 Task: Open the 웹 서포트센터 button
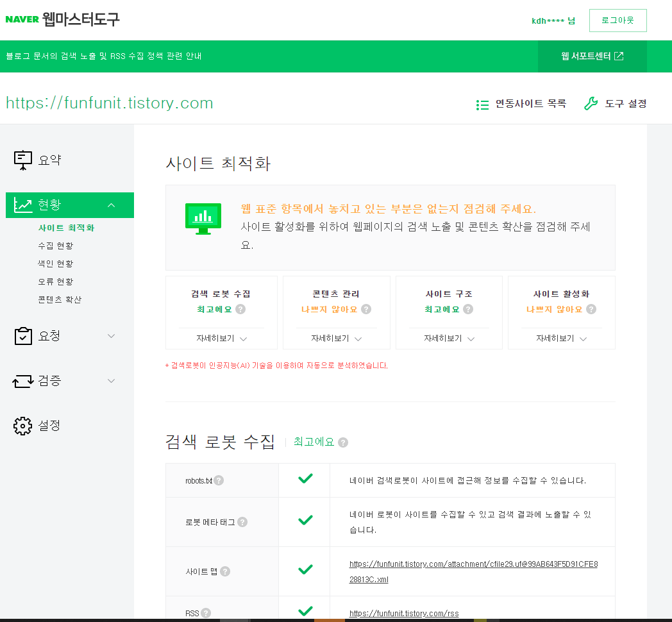click(592, 56)
